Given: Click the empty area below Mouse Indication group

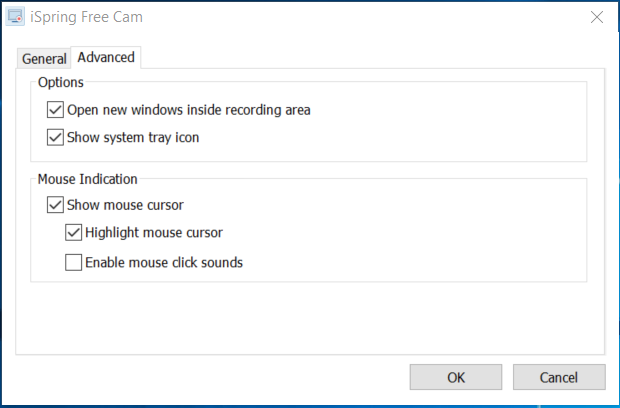Looking at the screenshot, I should pos(310,318).
